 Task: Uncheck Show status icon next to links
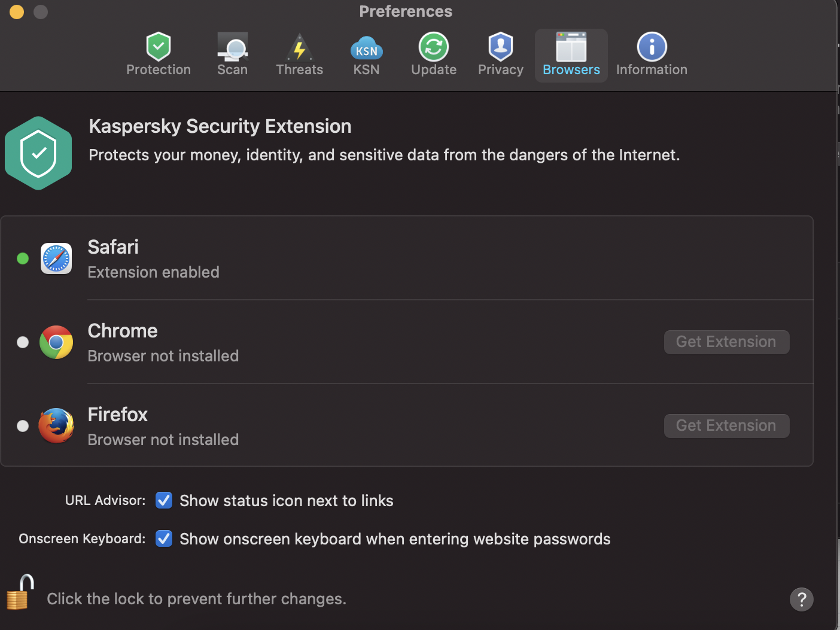(x=164, y=500)
